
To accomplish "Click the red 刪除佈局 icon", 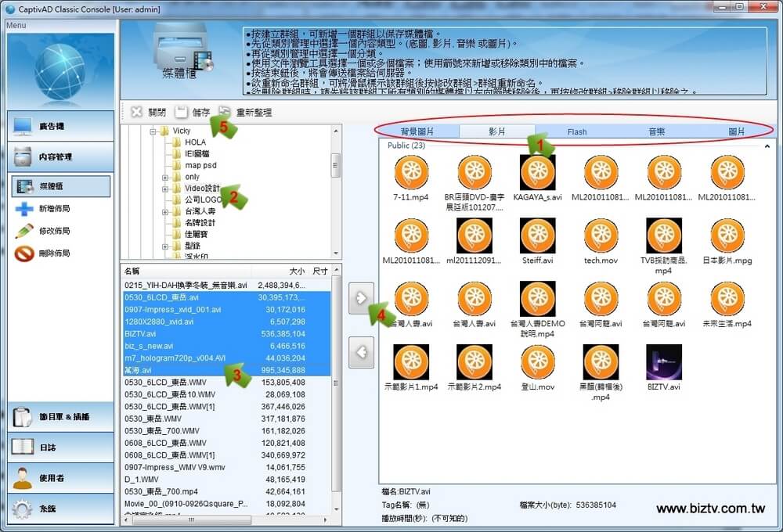I will pyautogui.click(x=24, y=253).
